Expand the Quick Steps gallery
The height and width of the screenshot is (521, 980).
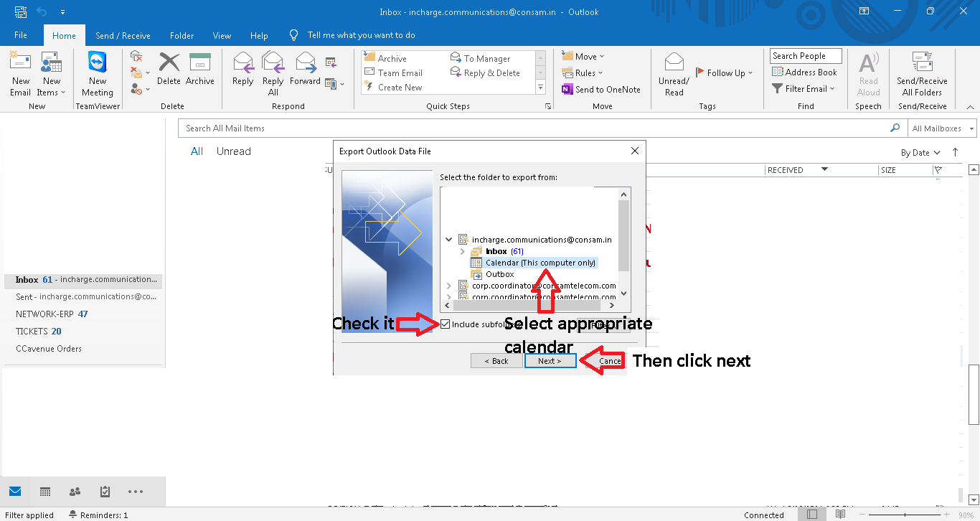point(541,87)
